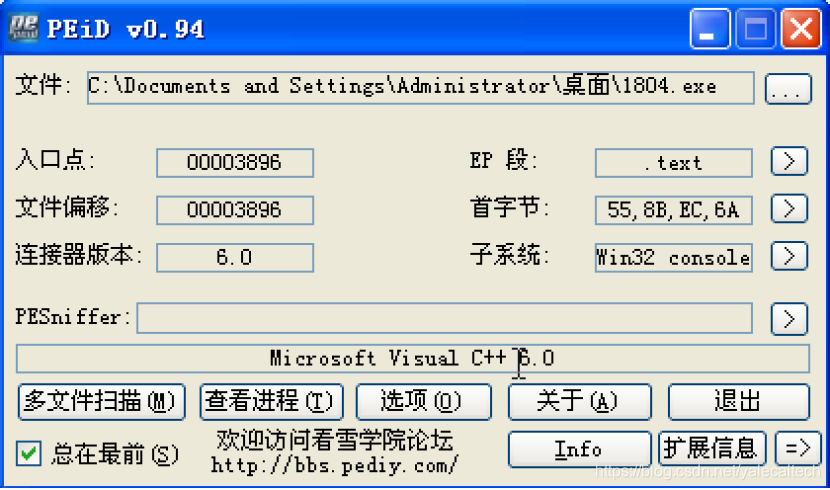
Task: Click the file path input field
Action: (421, 88)
